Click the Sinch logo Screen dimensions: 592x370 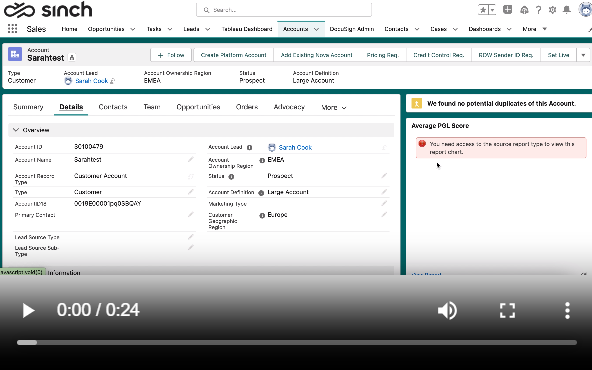pyautogui.click(x=48, y=10)
